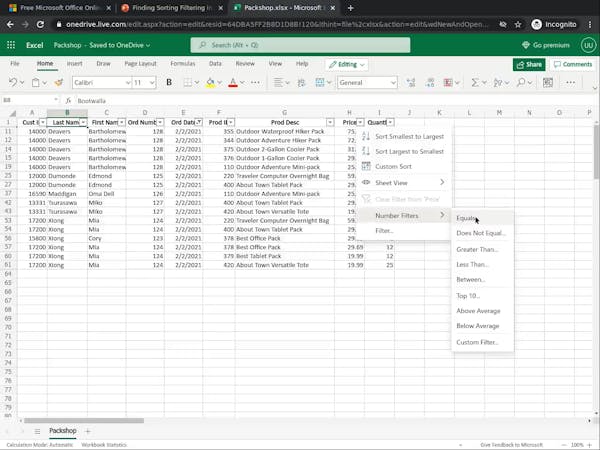Toggle Bold formatting
The height and width of the screenshot is (450, 600).
169,82
